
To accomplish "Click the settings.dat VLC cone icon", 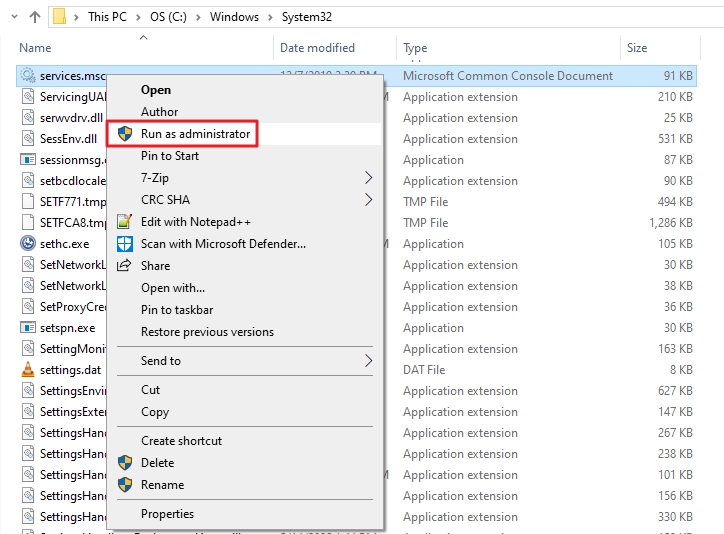I will coord(28,369).
